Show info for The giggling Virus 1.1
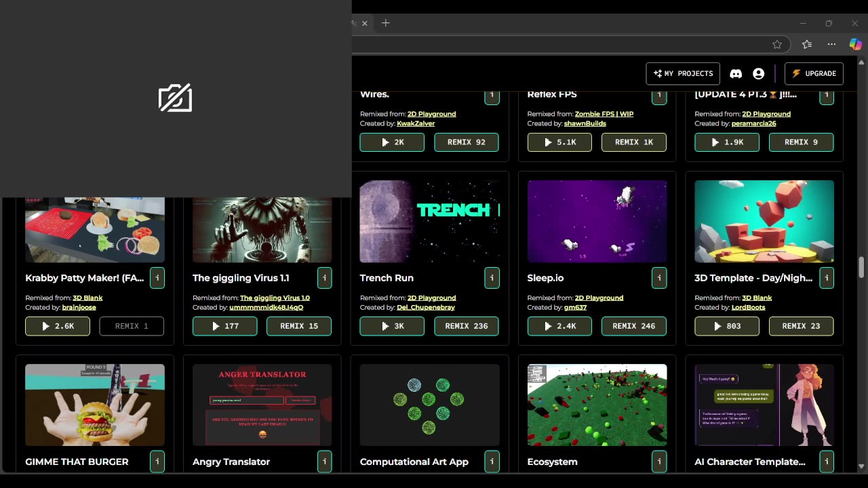This screenshot has height=488, width=868. pyautogui.click(x=324, y=277)
